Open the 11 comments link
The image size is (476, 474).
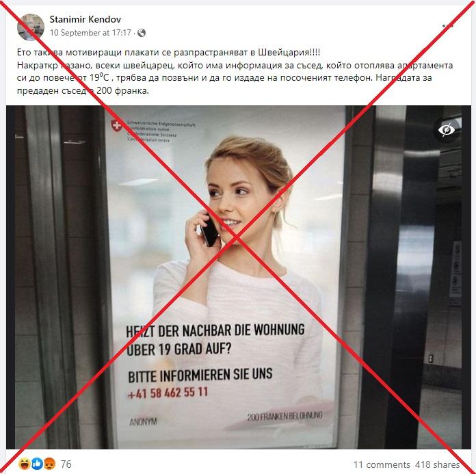[382, 464]
